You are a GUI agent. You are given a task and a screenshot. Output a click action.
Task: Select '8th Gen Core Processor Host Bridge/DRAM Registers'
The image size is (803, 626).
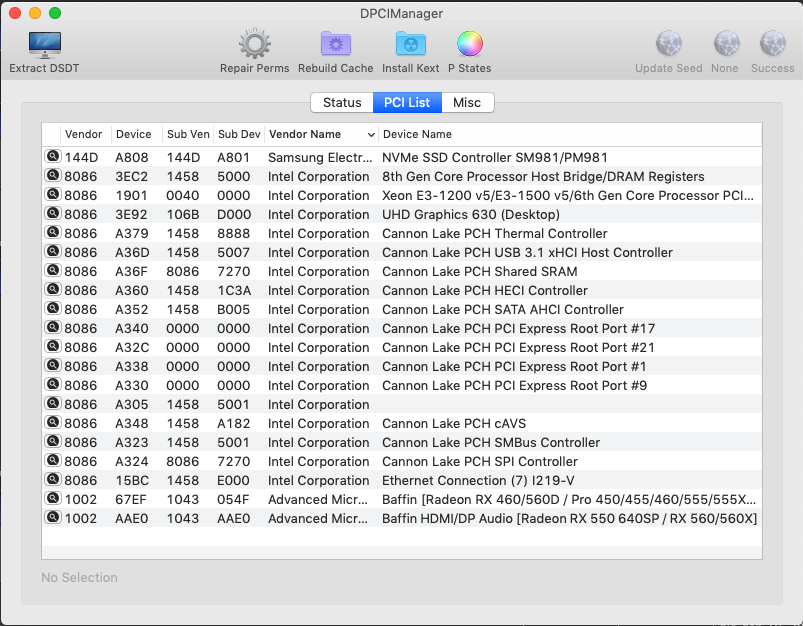click(543, 176)
